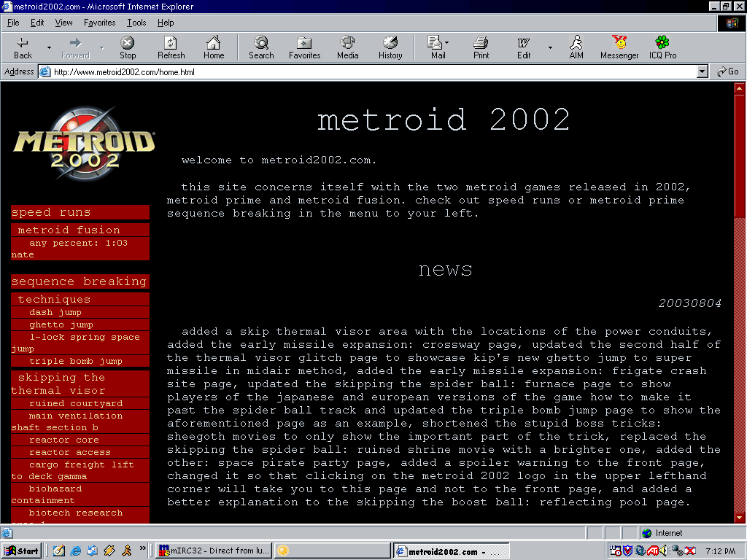The width and height of the screenshot is (747, 560).
Task: Open the Mail toolbar button
Action: coord(438,47)
